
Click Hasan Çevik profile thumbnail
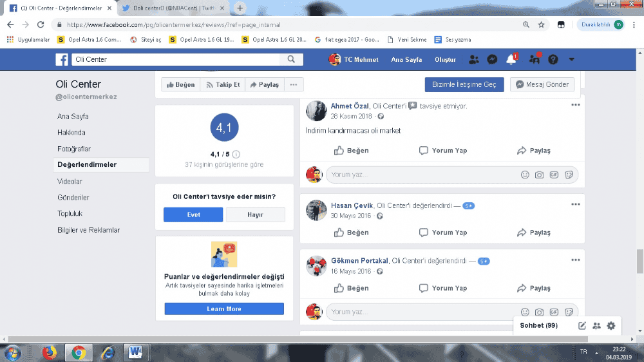[316, 211]
